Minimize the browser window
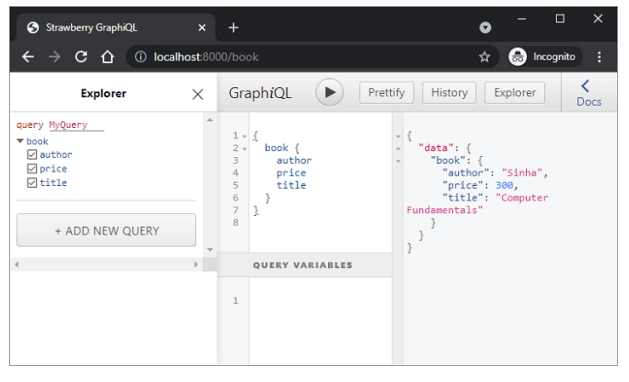 tap(521, 19)
